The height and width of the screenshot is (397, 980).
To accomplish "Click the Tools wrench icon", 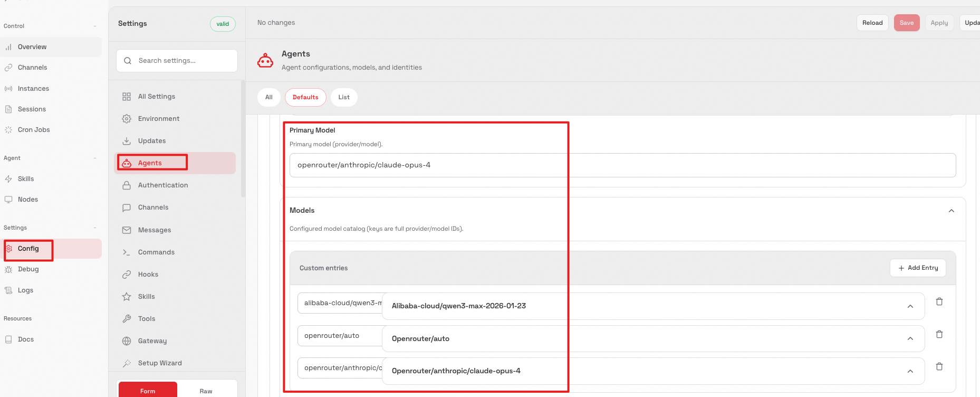I will click(x=127, y=319).
